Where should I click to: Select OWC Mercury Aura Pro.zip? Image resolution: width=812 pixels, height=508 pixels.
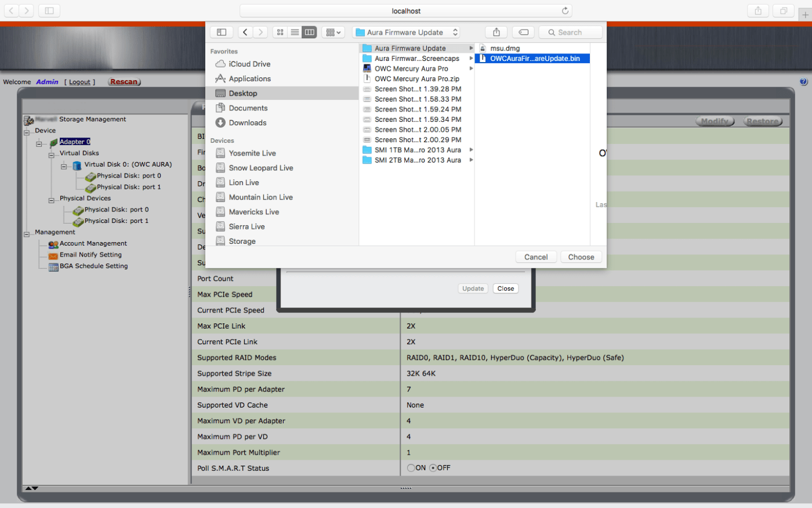[417, 79]
